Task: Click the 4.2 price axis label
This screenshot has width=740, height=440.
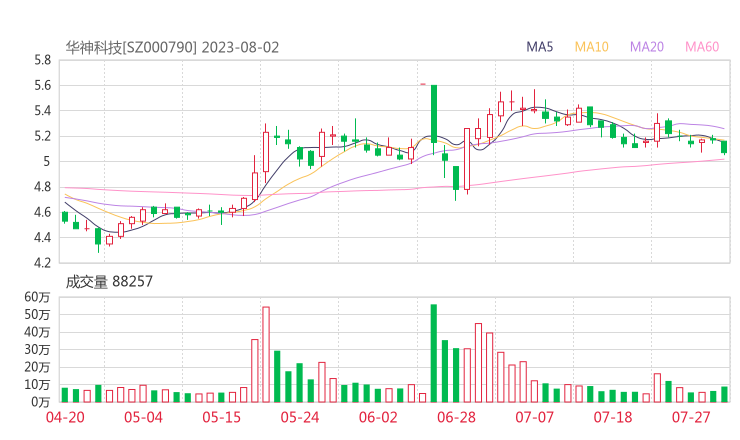Action: (x=42, y=262)
